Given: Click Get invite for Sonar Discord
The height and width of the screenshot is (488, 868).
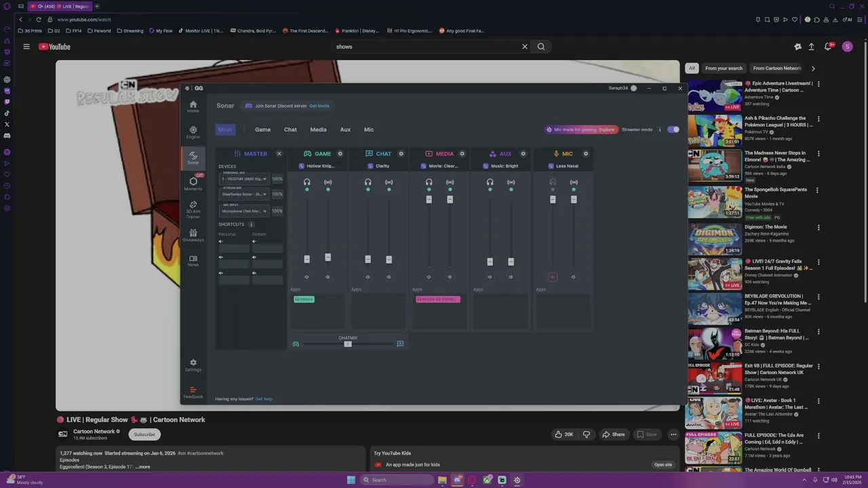Looking at the screenshot, I should pos(319,106).
